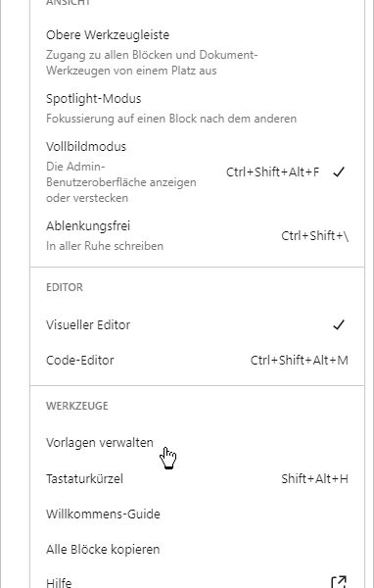
Task: Launch the Willkommens-Guide
Action: pos(197,514)
